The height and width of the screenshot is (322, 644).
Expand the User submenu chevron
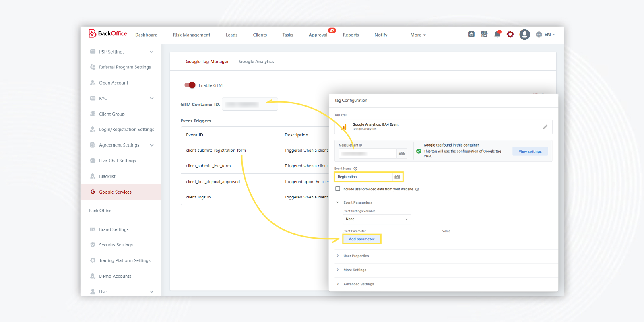click(152, 292)
